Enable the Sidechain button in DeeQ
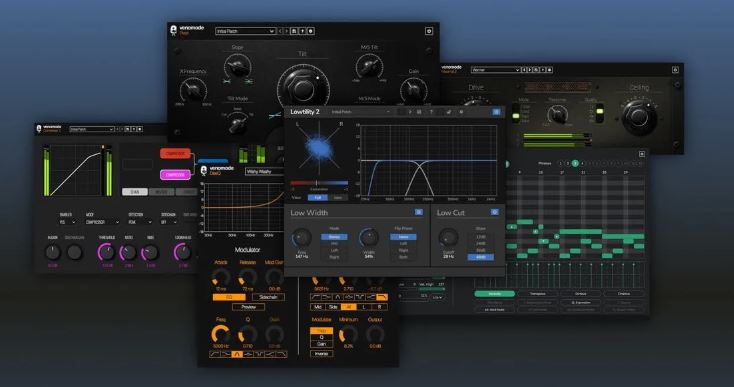Viewport: 734px width, 387px height. [268, 297]
